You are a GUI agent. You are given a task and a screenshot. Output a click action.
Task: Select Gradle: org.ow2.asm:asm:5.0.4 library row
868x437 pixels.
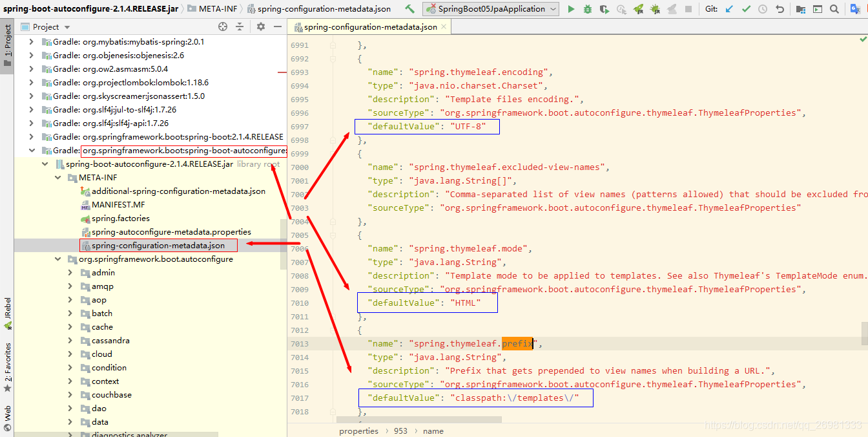pyautogui.click(x=110, y=69)
